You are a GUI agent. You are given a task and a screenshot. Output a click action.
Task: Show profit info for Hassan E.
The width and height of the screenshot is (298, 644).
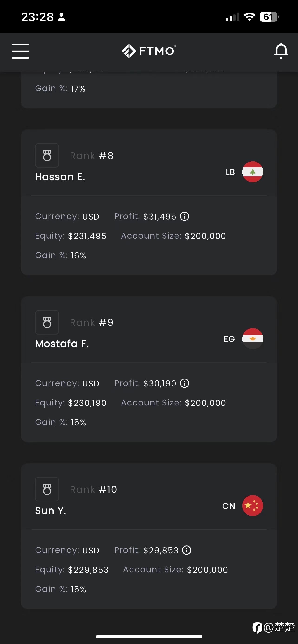[185, 216]
